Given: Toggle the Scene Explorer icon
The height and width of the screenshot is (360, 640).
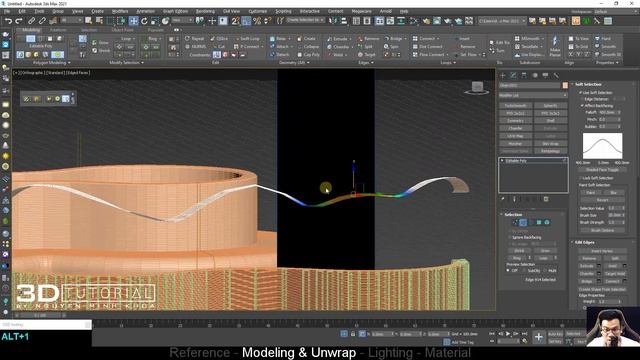Looking at the screenshot, I should tap(356, 21).
